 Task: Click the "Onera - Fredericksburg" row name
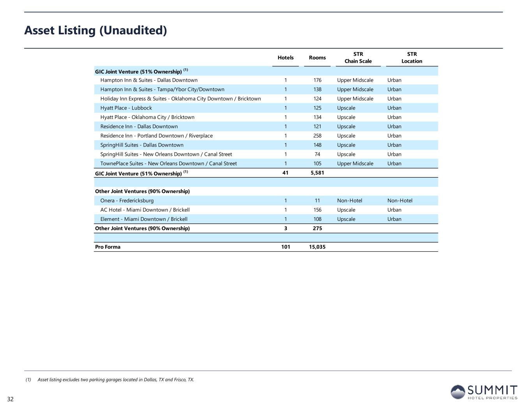click(x=127, y=201)
